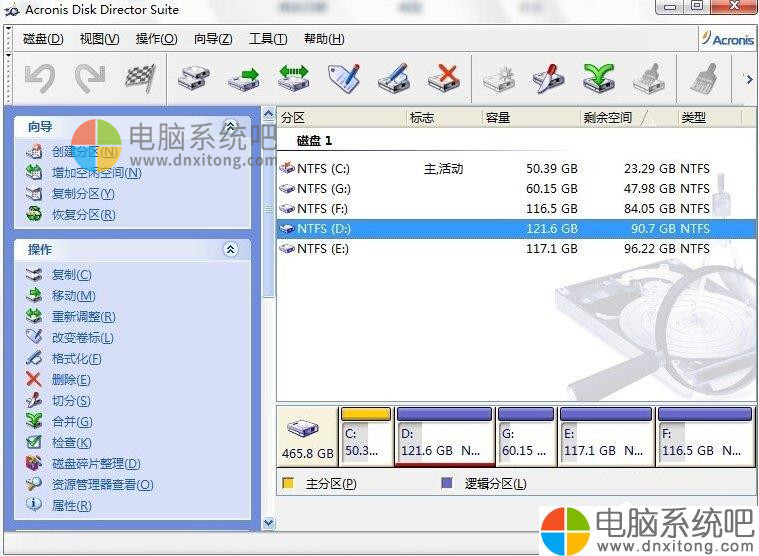Click 复制分区(Y) wizard link
The height and width of the screenshot is (556, 759).
pos(83,194)
